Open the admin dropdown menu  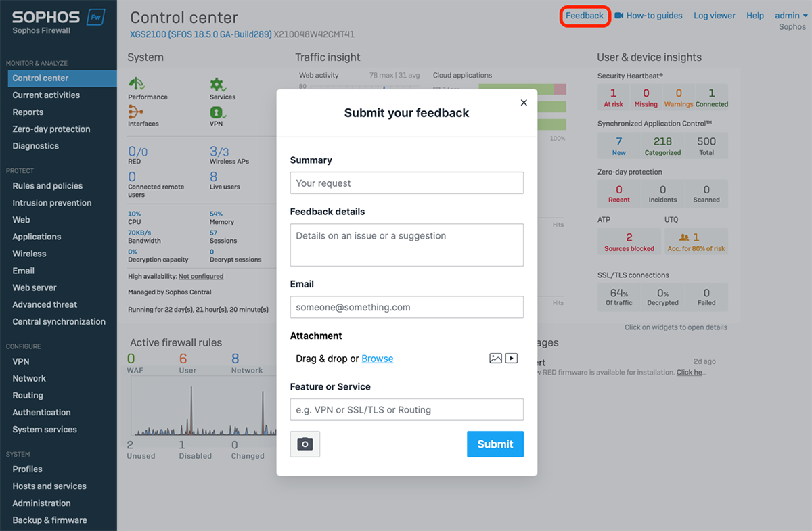(789, 15)
